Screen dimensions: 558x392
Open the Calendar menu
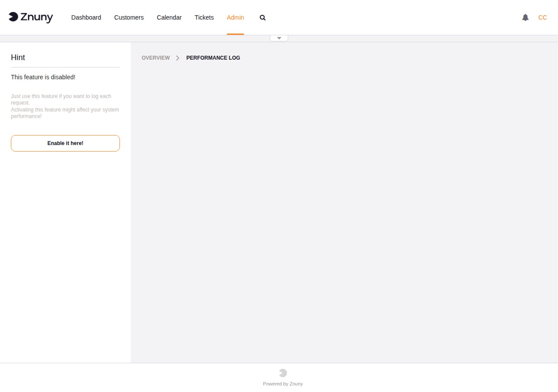[x=169, y=17]
